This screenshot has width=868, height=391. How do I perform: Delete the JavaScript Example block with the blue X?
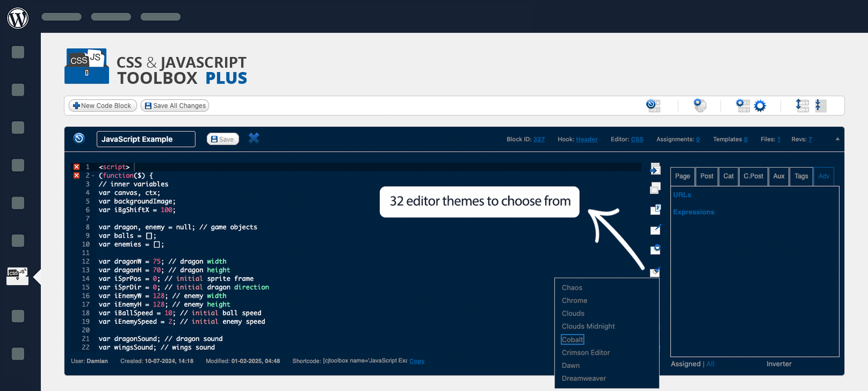click(x=253, y=138)
